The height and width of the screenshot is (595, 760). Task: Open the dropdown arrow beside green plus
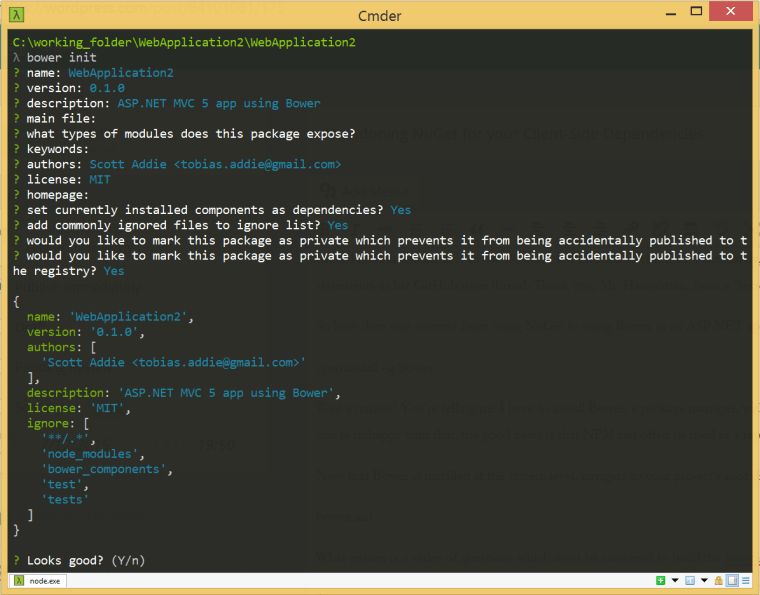coord(675,580)
